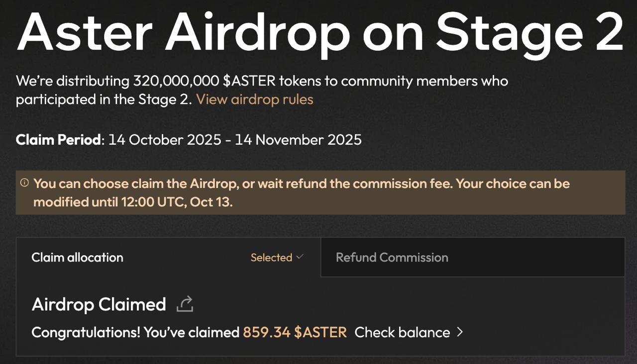Click the commission fee notice banner text
This screenshot has height=364, width=637.
pyautogui.click(x=302, y=183)
